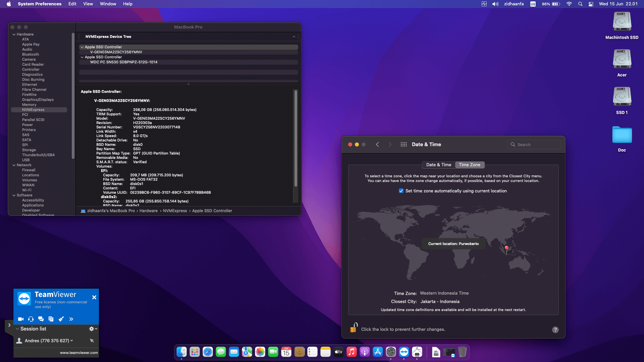Image resolution: width=644 pixels, height=362 pixels.
Task: Open the Andres session dropdown arrow
Action: 72,341
